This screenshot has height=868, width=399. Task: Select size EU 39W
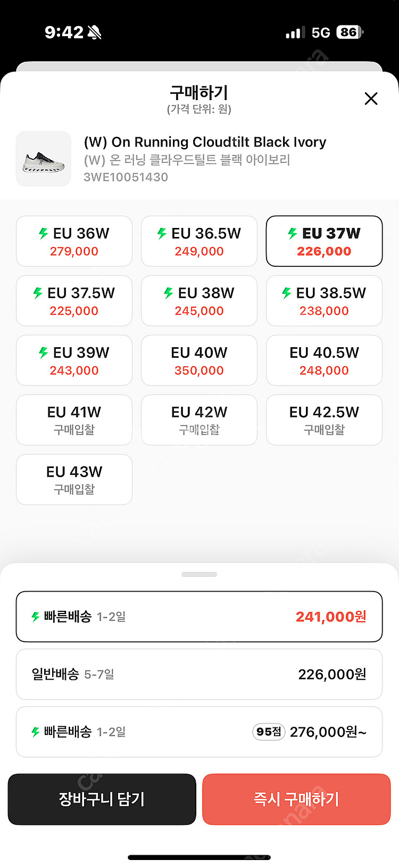click(x=74, y=361)
